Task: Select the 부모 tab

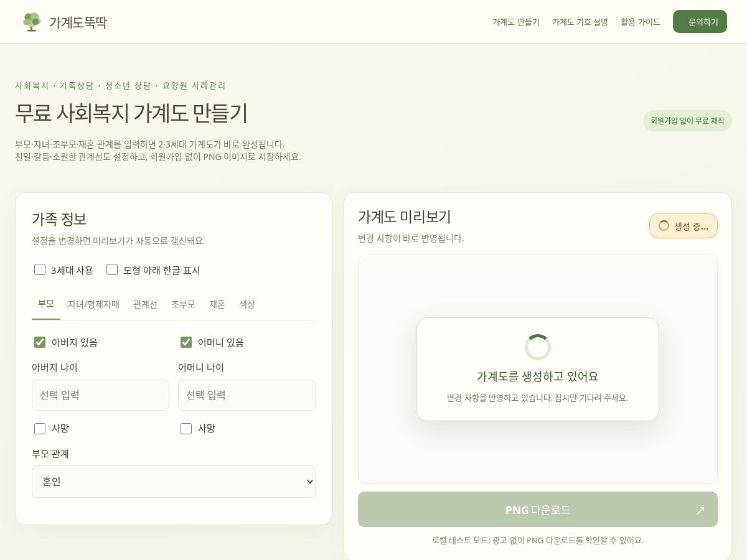Action: (x=46, y=304)
